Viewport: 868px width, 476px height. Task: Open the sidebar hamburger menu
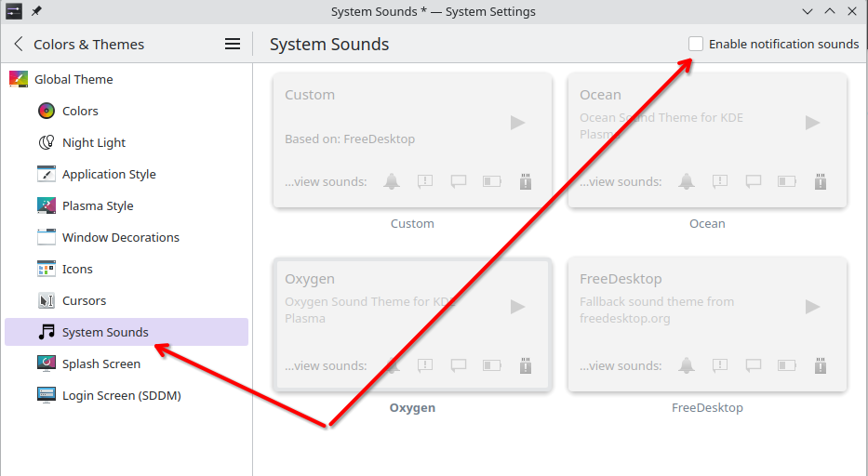pyautogui.click(x=233, y=44)
